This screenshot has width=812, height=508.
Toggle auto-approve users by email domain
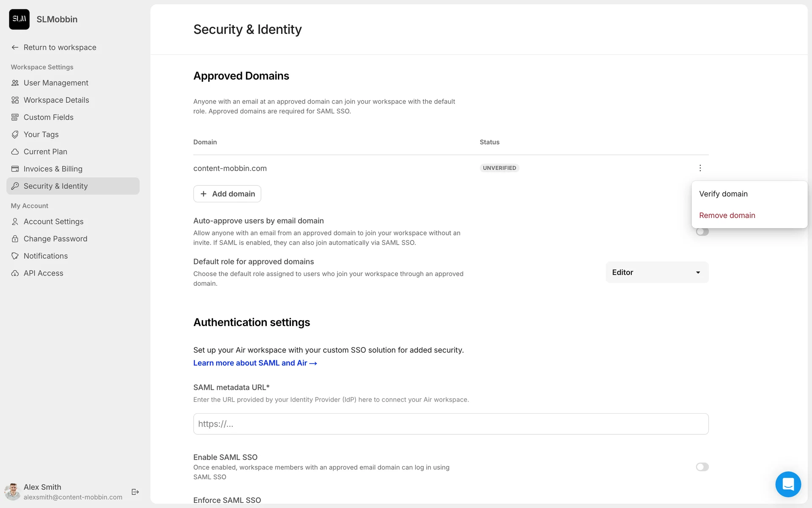click(x=702, y=232)
